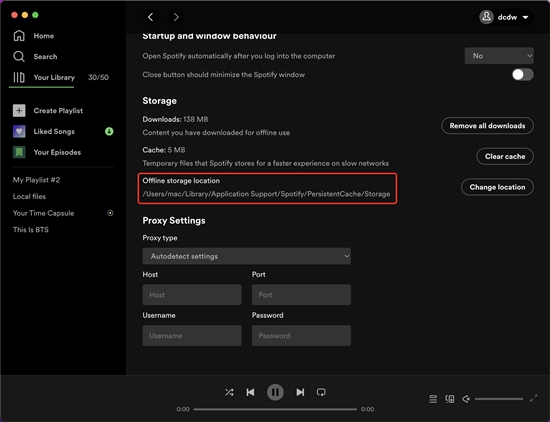Click the speaker volume icon
Screen dimensions: 550x422
point(466,399)
